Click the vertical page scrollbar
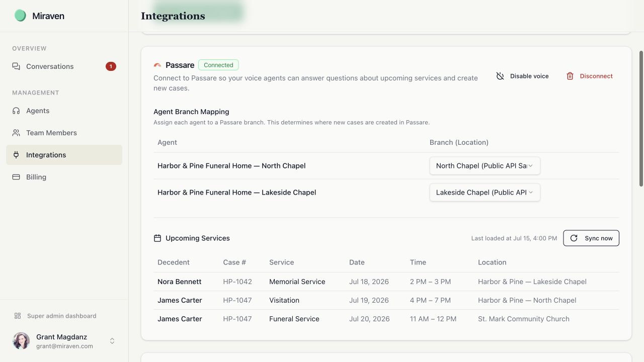 [x=641, y=118]
